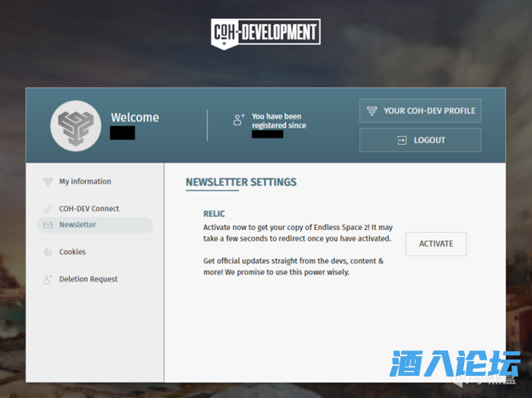Select the Newsletter sidebar item
Viewport: 532px width, 398px height.
point(78,225)
